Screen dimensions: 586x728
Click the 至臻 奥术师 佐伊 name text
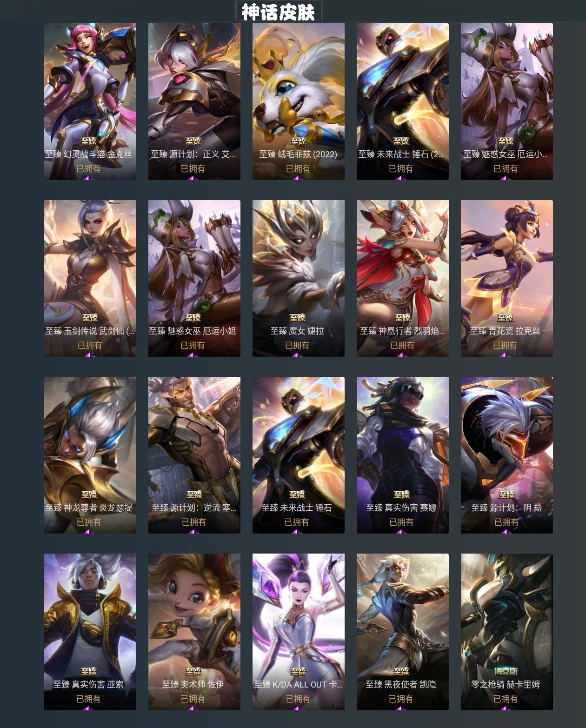pos(193,684)
